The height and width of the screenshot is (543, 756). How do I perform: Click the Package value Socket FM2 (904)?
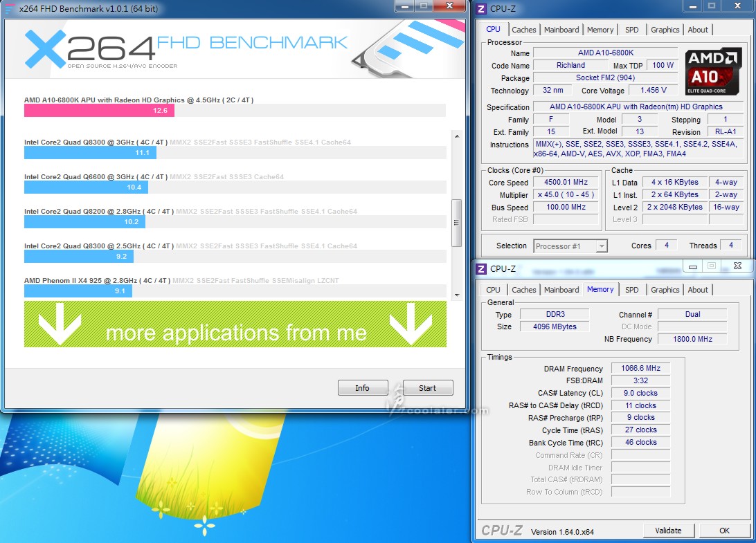(606, 78)
